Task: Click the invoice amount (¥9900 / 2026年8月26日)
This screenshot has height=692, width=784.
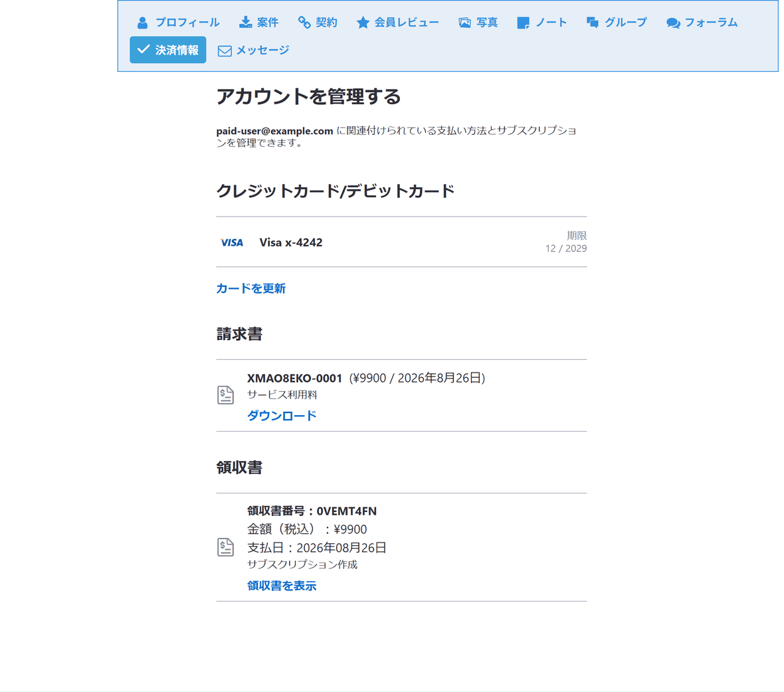Action: 417,379
